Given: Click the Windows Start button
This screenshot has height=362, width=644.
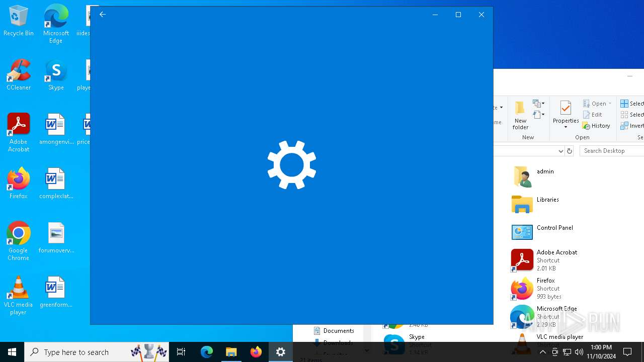Looking at the screenshot, I should pos(12,352).
